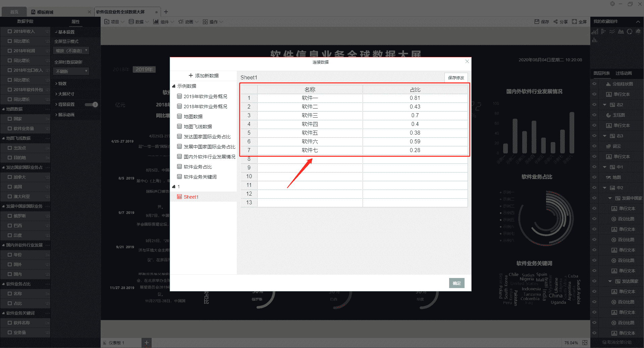Switch to the 数据字段 panel tab
The width and height of the screenshot is (644, 348).
coord(25,21)
